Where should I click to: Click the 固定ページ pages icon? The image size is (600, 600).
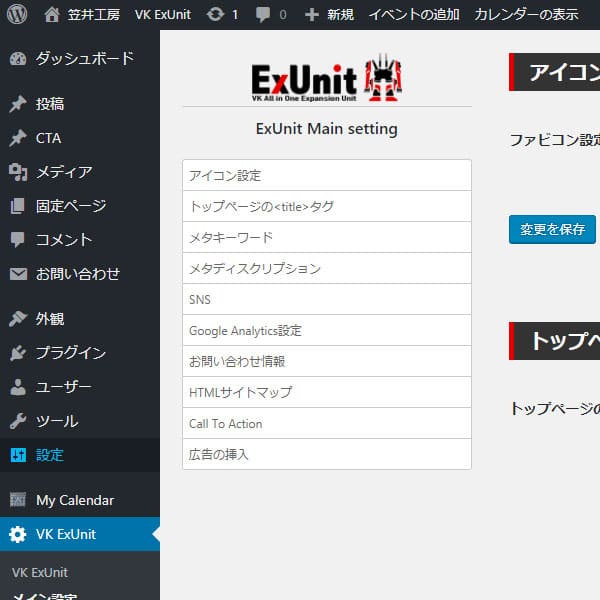pos(18,206)
